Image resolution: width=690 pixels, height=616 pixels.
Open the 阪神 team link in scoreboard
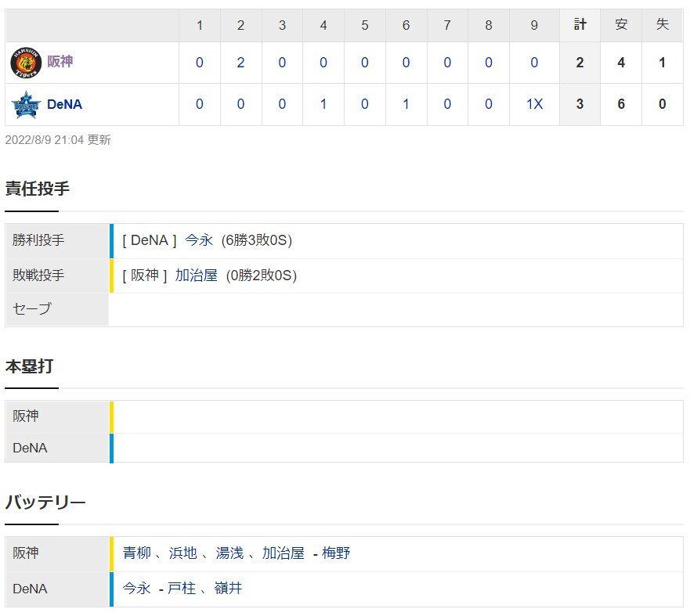point(60,62)
